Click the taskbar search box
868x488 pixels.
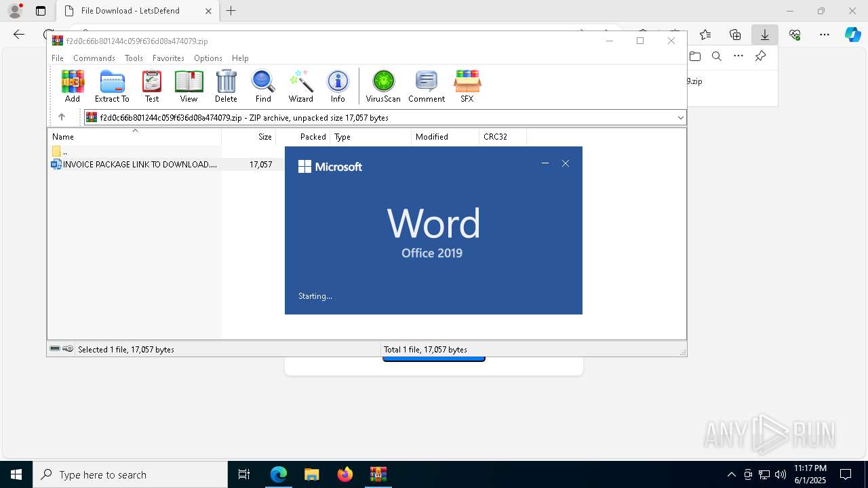[x=130, y=474]
